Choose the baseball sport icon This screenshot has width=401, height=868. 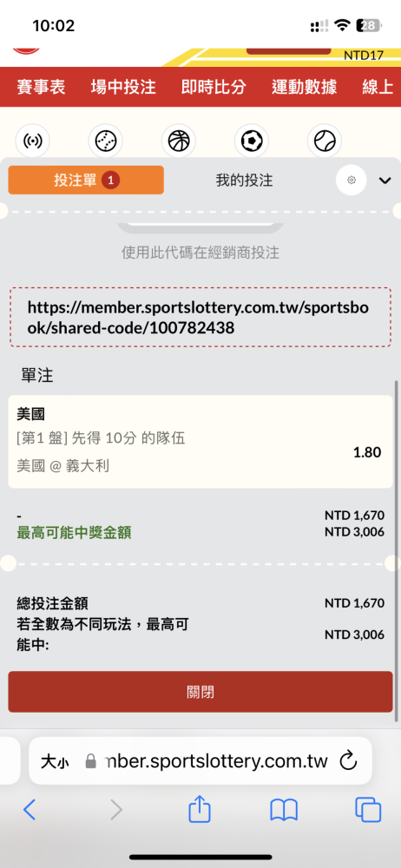click(x=105, y=141)
